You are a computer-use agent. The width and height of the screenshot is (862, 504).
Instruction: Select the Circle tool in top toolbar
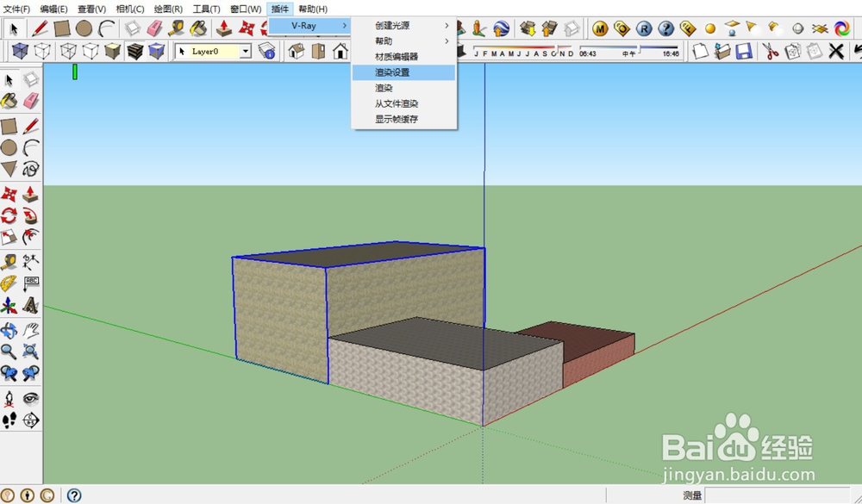[84, 28]
